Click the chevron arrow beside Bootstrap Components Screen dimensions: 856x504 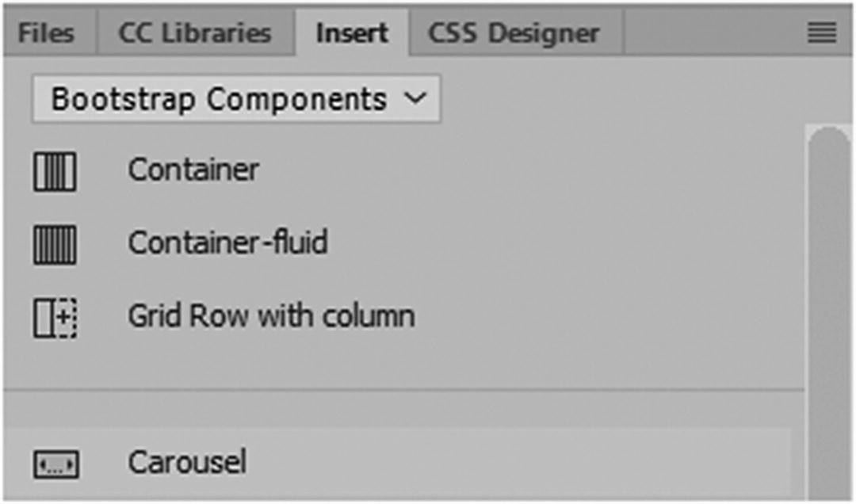[415, 100]
